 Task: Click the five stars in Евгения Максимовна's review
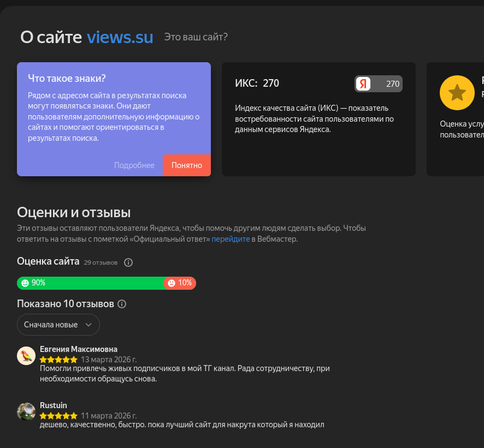[x=58, y=360]
